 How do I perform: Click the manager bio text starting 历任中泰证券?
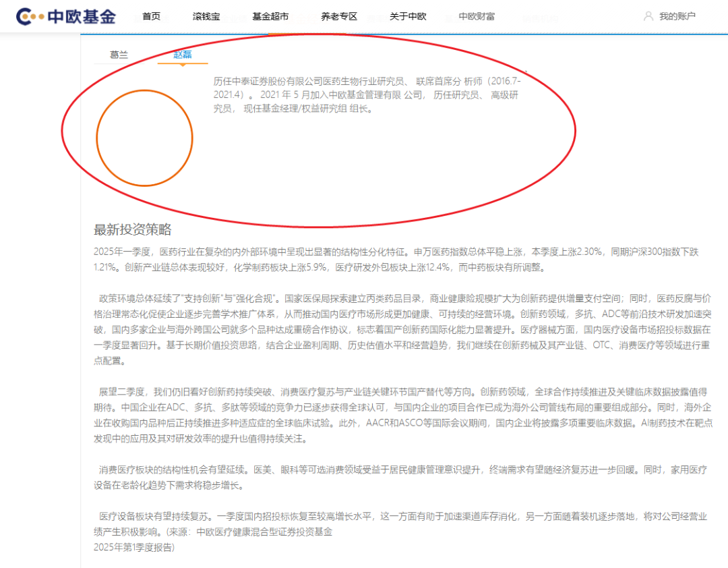pos(367,95)
